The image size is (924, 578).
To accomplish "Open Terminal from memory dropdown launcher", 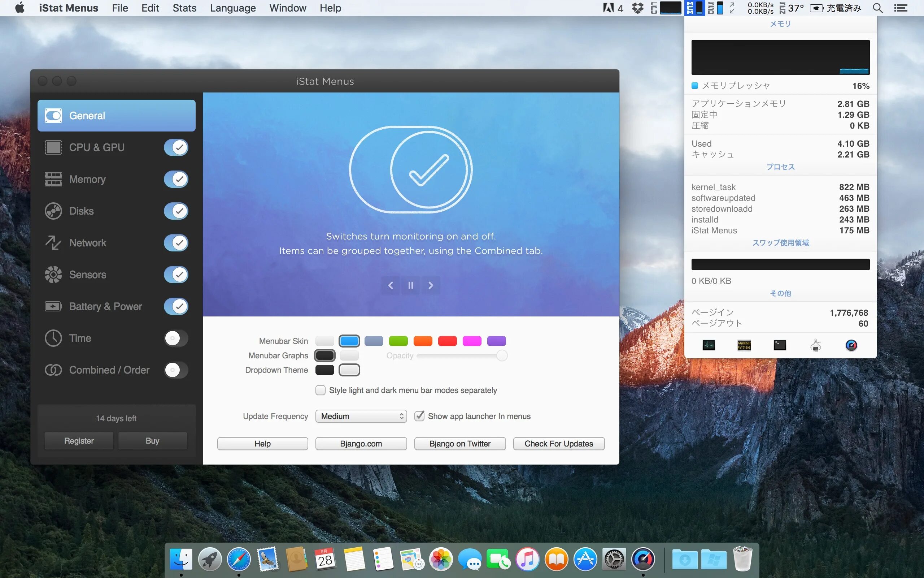I will click(780, 345).
